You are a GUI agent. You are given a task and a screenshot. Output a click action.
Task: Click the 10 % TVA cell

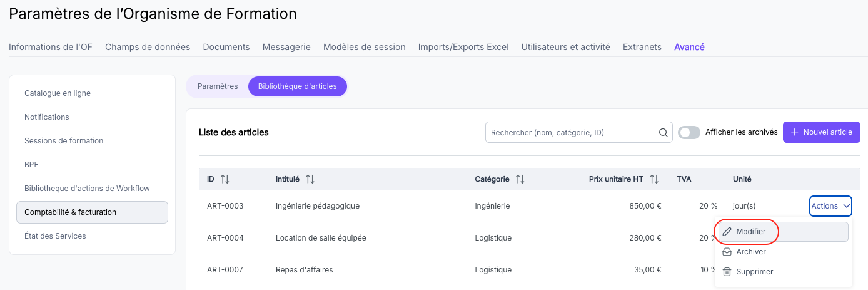pyautogui.click(x=709, y=270)
